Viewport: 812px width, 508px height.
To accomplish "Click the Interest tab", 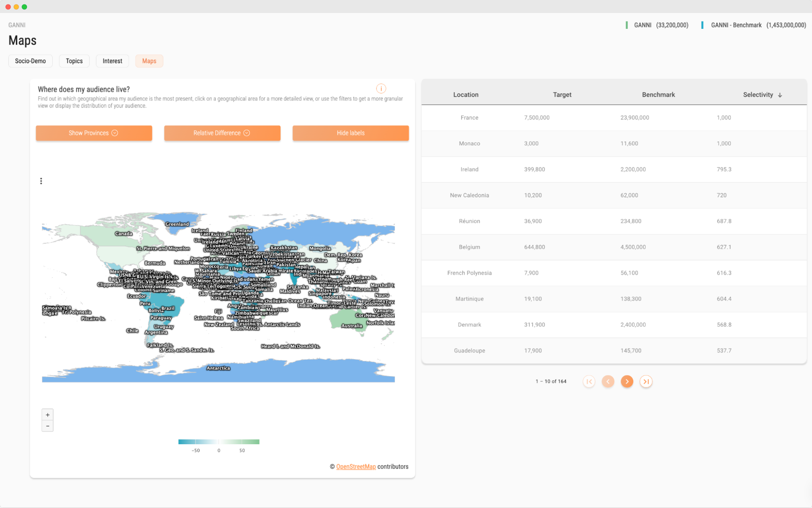I will [111, 60].
